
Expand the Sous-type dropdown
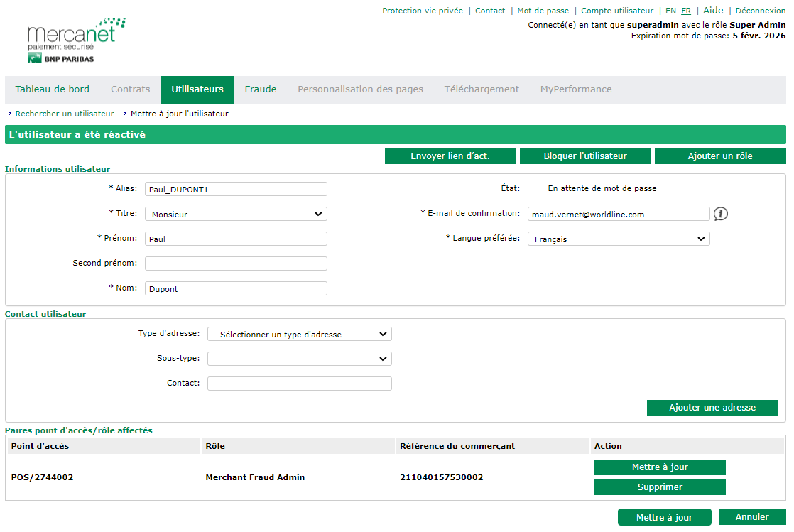pyautogui.click(x=299, y=359)
